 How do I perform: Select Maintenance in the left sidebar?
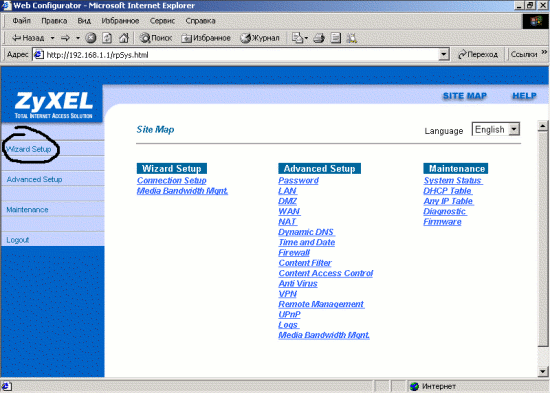pyautogui.click(x=27, y=210)
